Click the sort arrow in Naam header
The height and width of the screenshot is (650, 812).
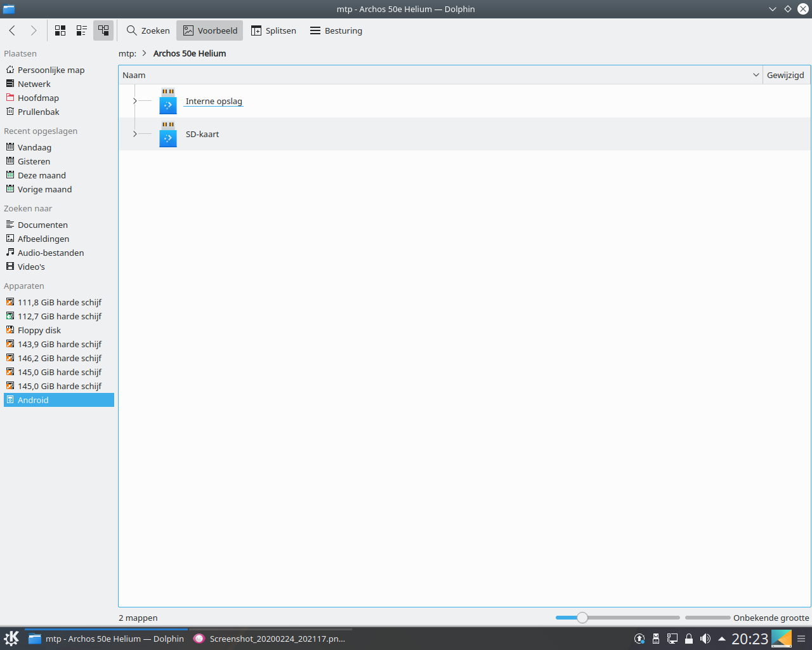click(756, 75)
